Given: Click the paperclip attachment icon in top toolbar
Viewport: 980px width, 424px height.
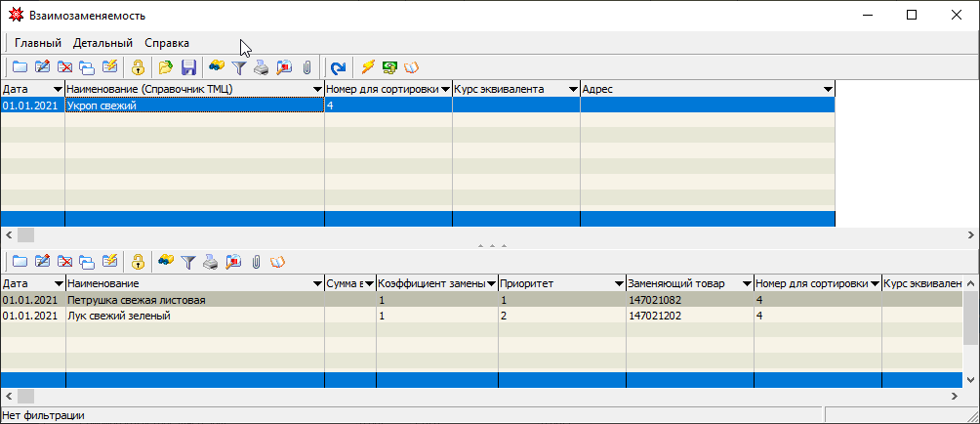Looking at the screenshot, I should (x=306, y=67).
